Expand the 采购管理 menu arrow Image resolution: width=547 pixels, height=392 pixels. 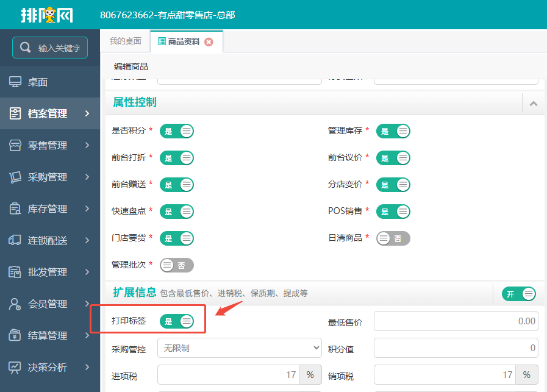coord(87,177)
